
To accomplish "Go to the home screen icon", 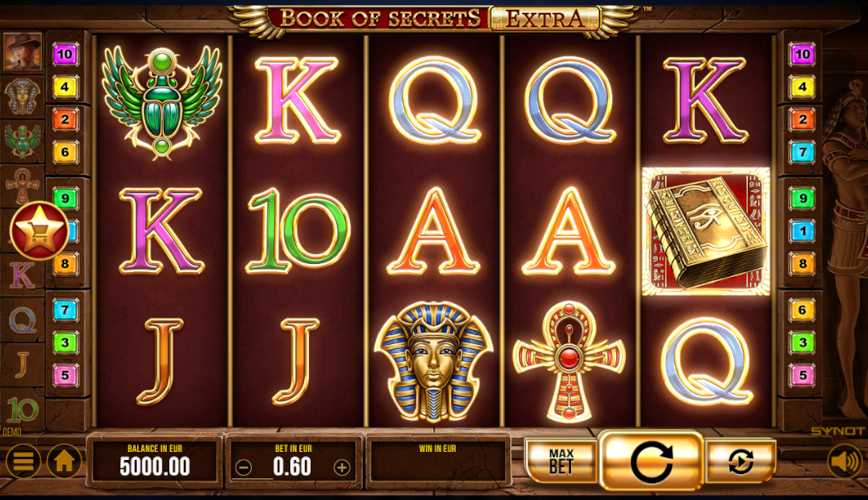I will pyautogui.click(x=64, y=461).
